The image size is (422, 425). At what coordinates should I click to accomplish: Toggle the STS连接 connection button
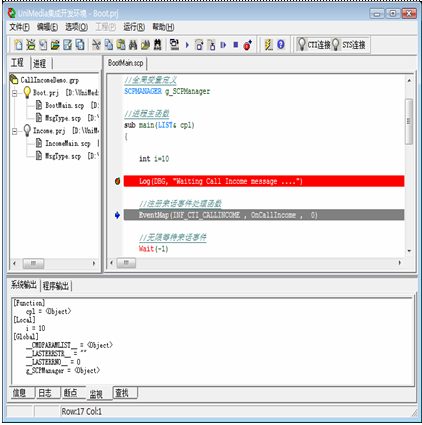(349, 44)
